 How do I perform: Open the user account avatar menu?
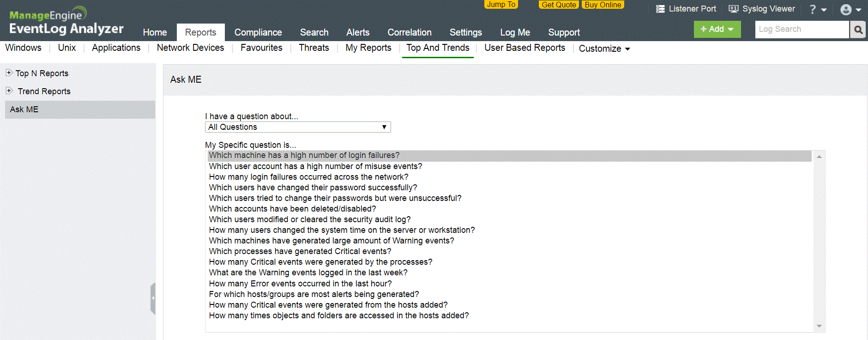(850, 10)
